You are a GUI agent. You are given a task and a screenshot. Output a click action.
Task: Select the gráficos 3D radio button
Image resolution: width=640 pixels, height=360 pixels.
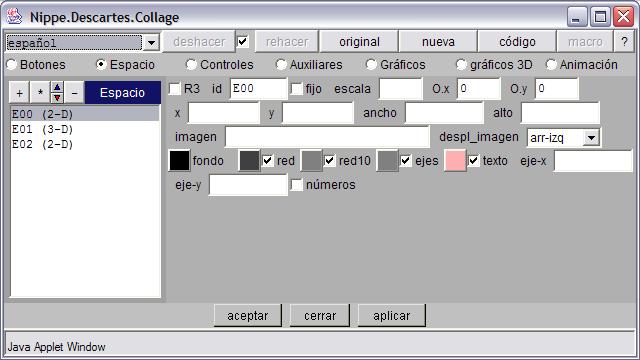tap(461, 64)
